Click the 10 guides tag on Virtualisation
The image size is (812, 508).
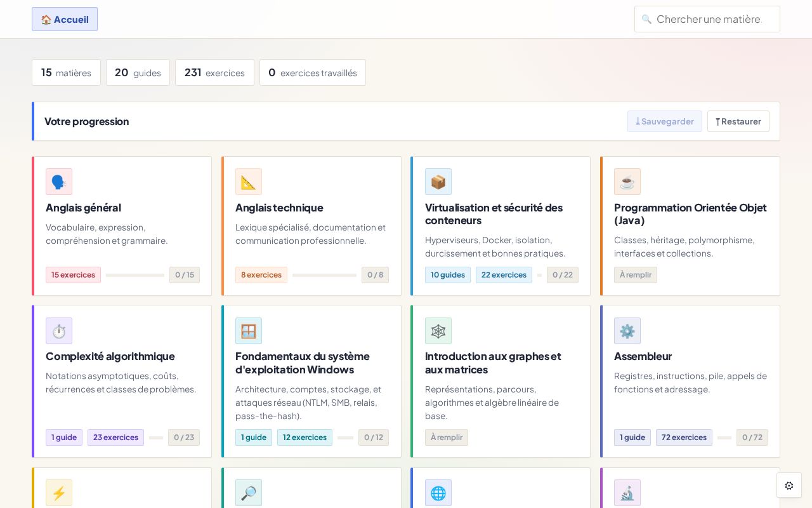pos(448,275)
